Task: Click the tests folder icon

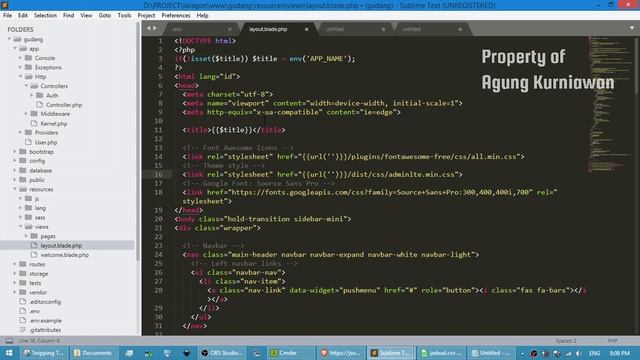Action: point(23,283)
